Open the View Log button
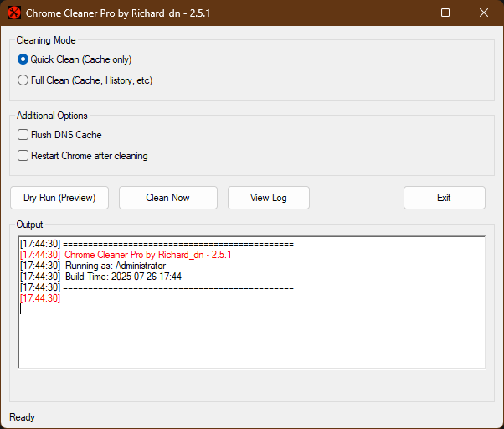 pyautogui.click(x=269, y=198)
